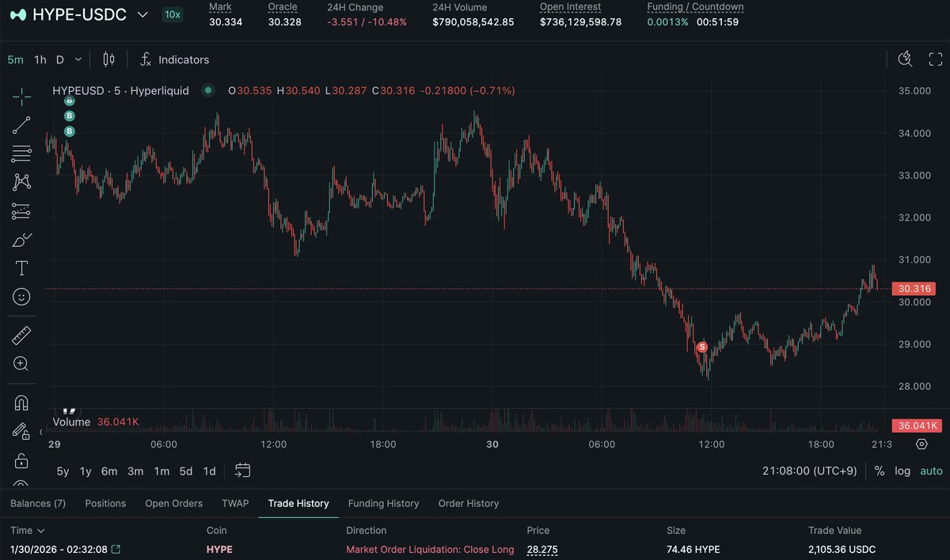This screenshot has height=560, width=950.
Task: Open the HYPE-USDC pair selector dropdown
Action: point(142,13)
